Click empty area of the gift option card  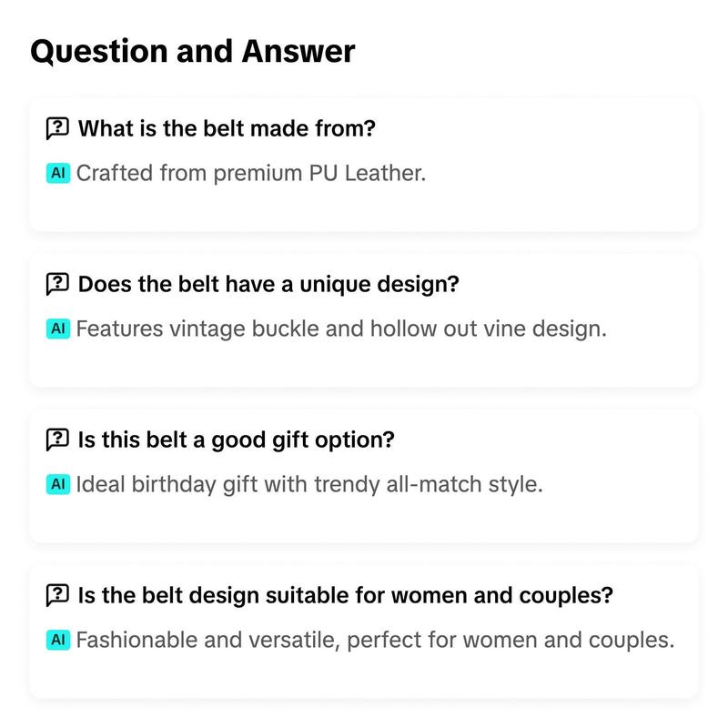coord(603,515)
